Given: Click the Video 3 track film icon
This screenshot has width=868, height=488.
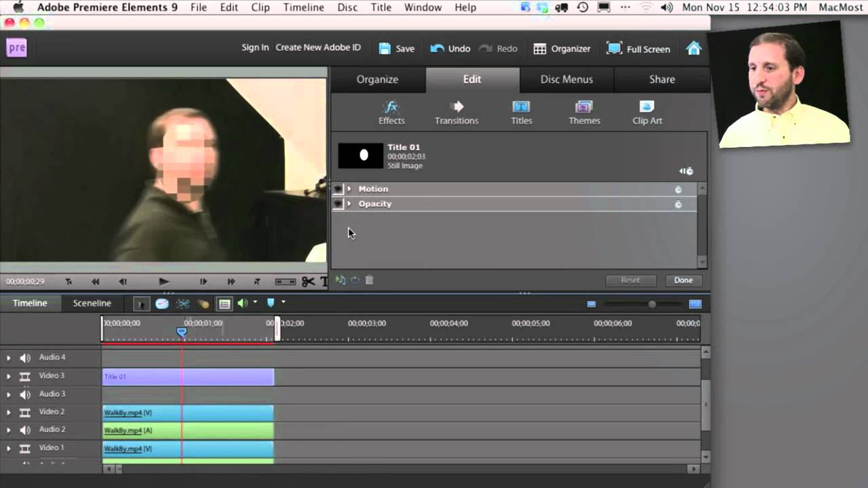Looking at the screenshot, I should tap(25, 376).
